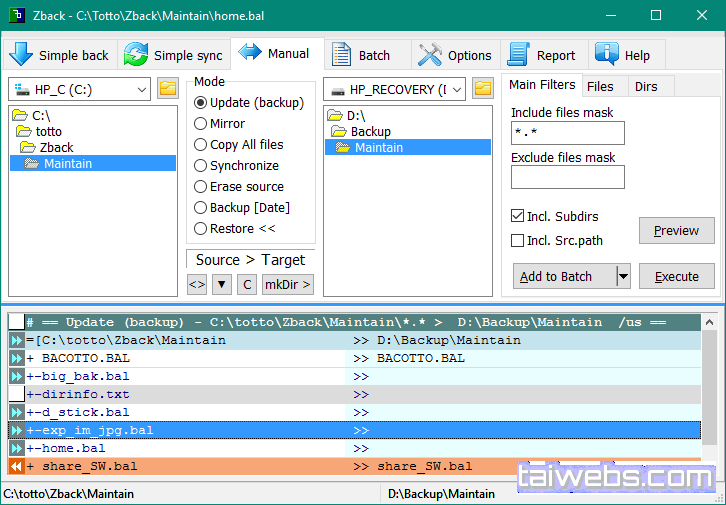Click the Execute button

click(676, 276)
